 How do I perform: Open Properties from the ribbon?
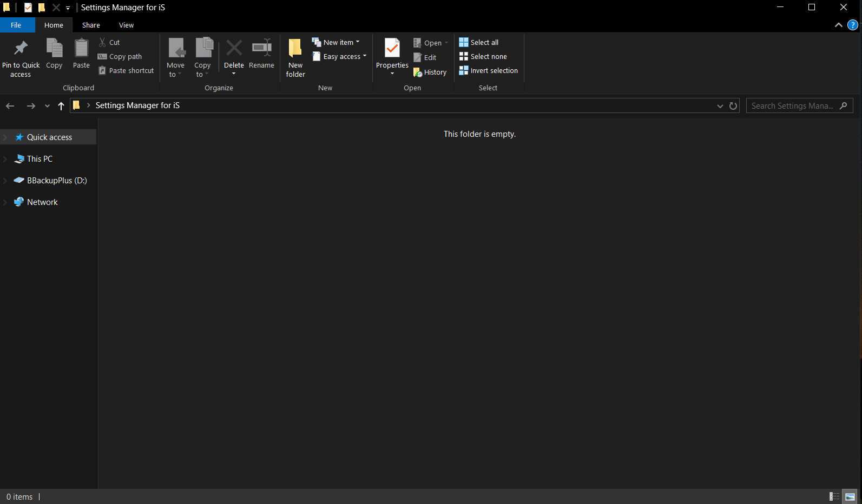[392, 49]
